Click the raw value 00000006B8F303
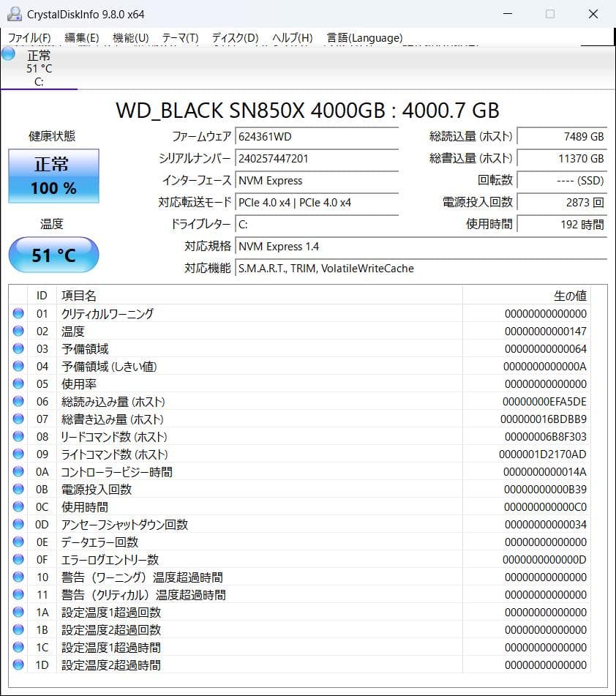 pos(546,437)
